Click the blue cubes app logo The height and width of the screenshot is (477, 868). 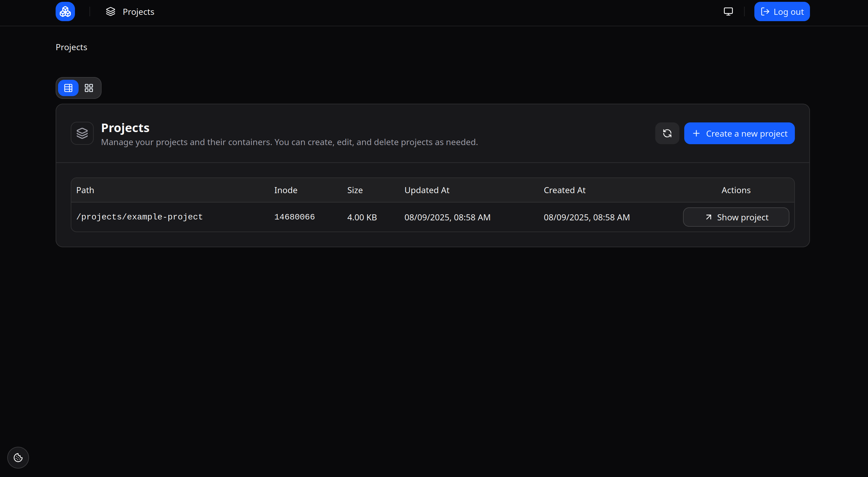65,12
